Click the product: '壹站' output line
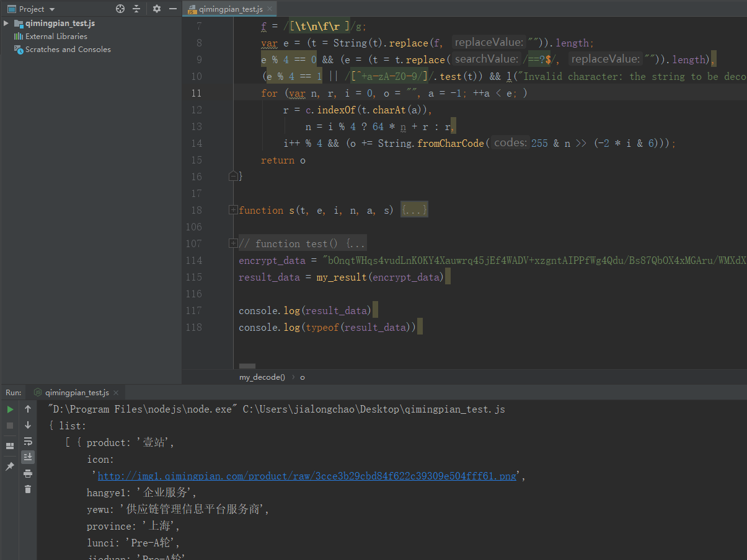747x560 pixels. tap(131, 443)
